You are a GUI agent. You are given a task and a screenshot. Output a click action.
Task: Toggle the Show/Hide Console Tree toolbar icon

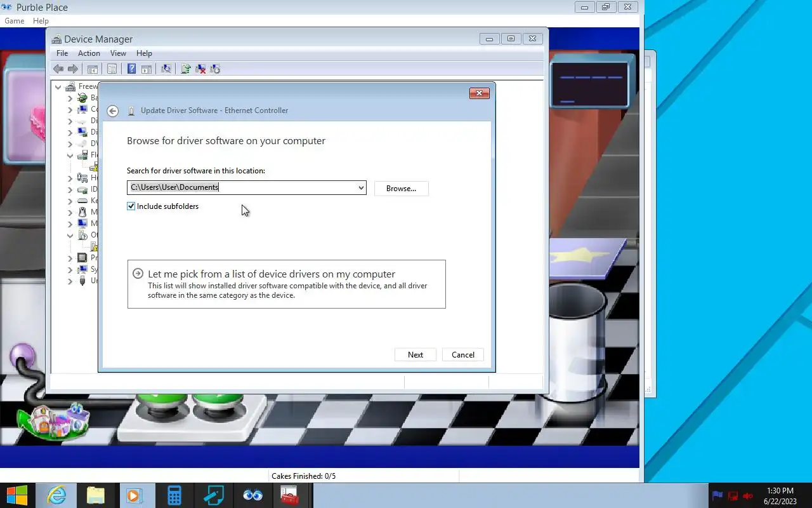(93, 69)
